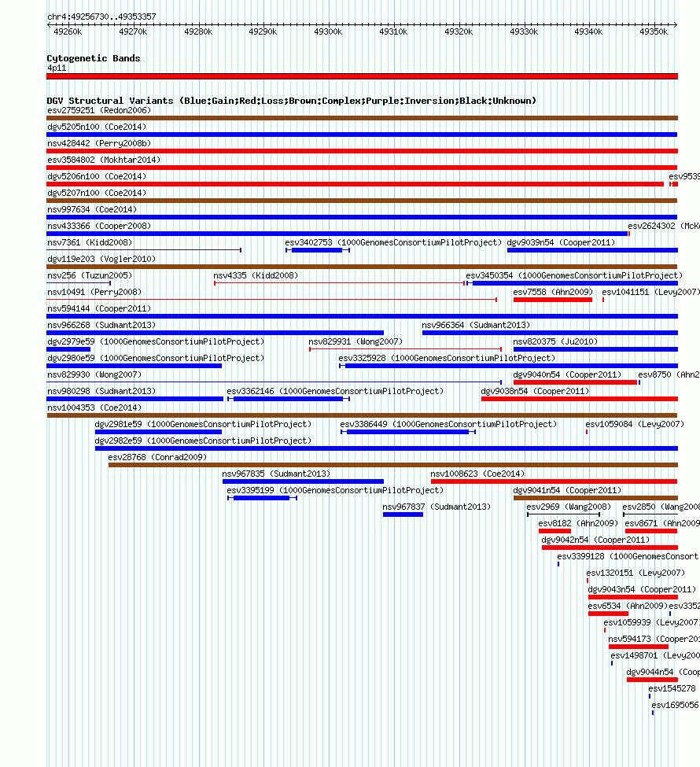Open the esv1695056 variant label
Screen dimensions: 700x767
click(675, 706)
